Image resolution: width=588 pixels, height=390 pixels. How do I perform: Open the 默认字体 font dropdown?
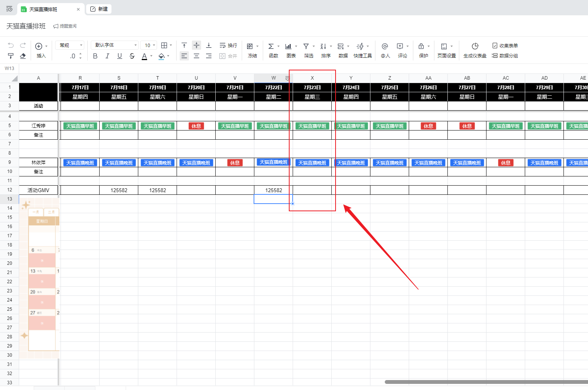(115, 45)
